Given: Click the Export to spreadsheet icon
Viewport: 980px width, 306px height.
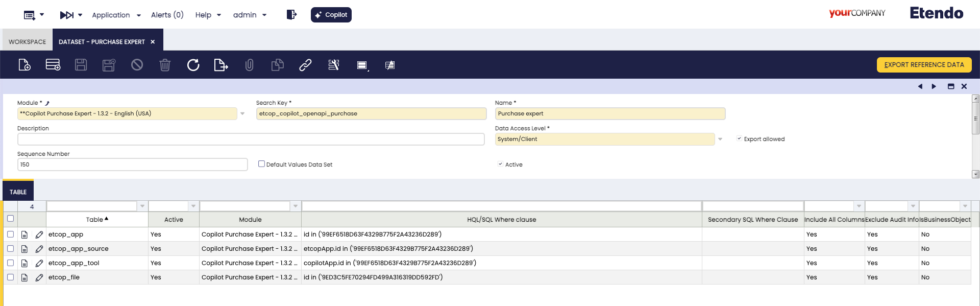Looking at the screenshot, I should [x=221, y=65].
